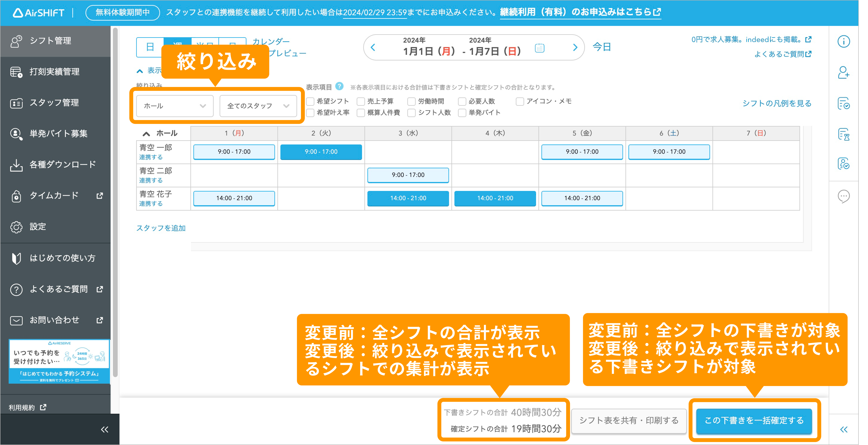Click the 無料体験期間中 badge

123,13
